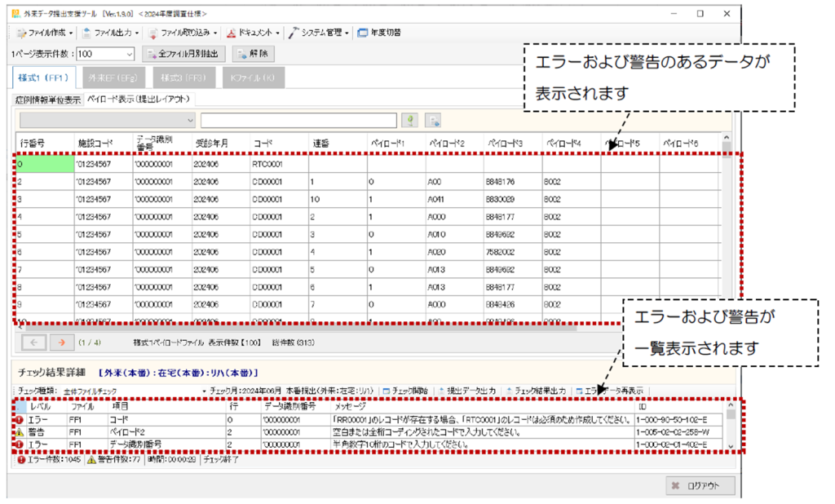Click the 提出データ出力 toolbar button
The height and width of the screenshot is (504, 835).
coord(466,391)
